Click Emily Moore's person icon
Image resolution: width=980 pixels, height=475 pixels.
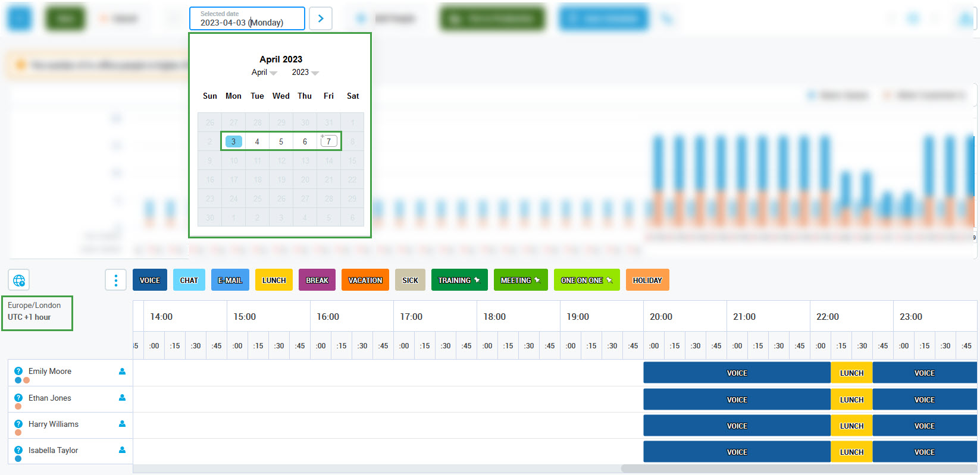(122, 372)
